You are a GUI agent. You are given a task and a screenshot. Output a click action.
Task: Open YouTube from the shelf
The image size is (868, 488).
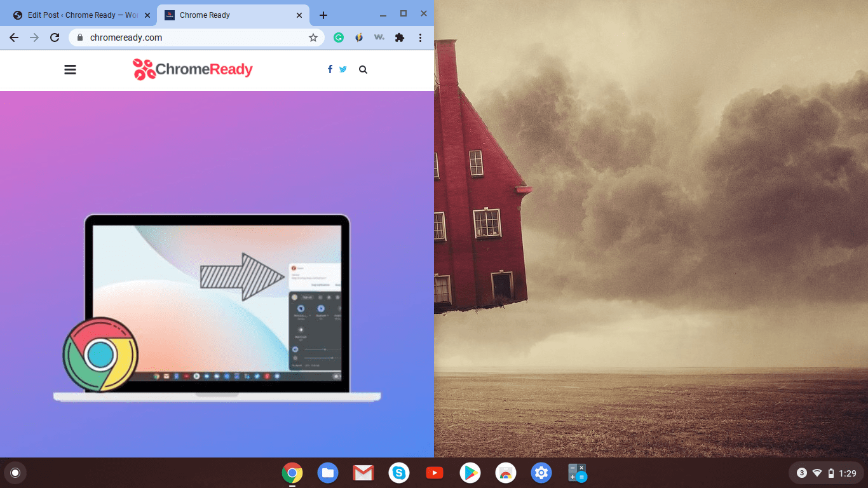[435, 473]
